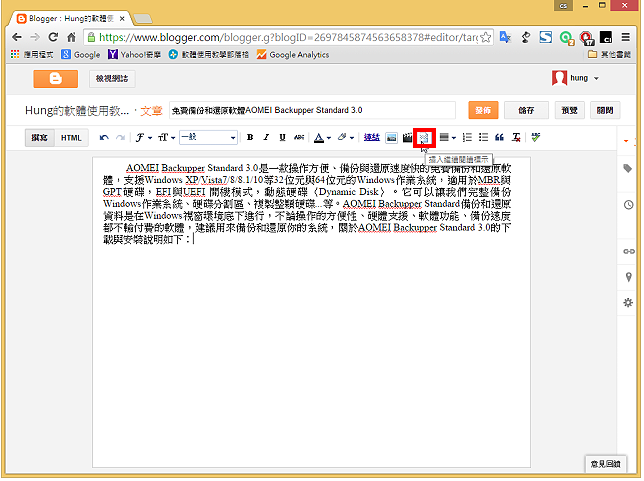Close the Blogger browser tab

click(122, 19)
